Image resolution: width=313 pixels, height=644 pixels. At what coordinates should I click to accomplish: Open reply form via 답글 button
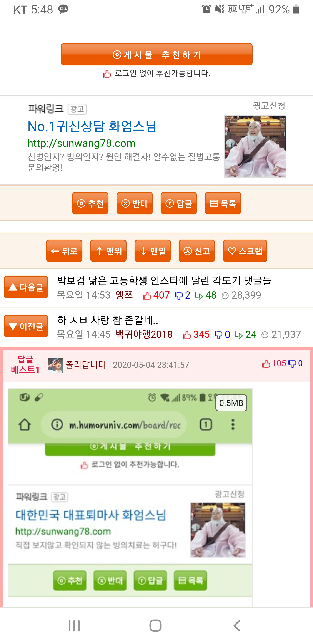179,203
